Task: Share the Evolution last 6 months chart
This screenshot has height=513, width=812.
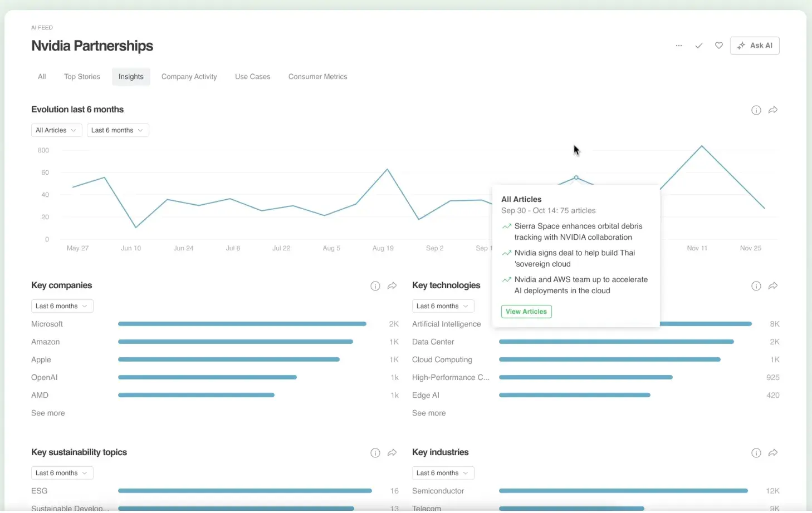Action: (773, 110)
